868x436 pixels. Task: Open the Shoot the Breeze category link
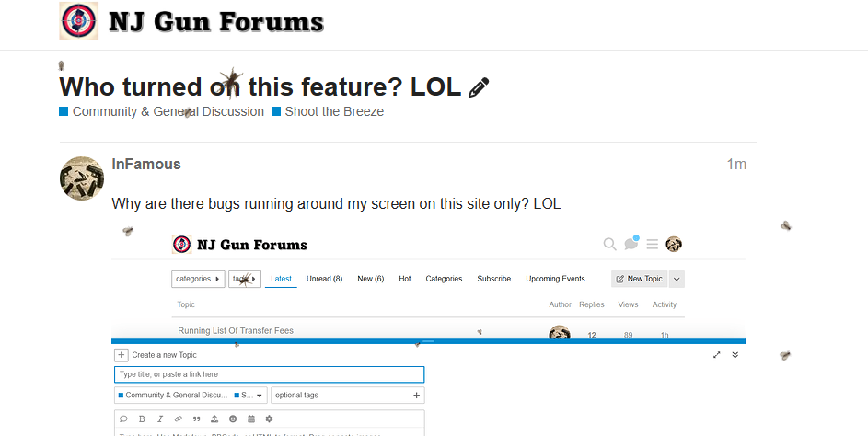(333, 111)
